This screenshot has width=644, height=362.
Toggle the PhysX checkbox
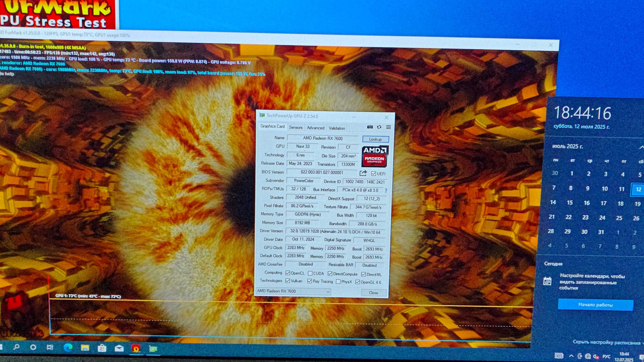(338, 282)
